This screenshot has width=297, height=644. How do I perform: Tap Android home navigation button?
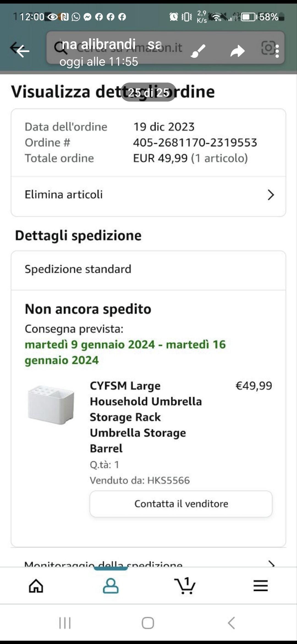coord(148,623)
